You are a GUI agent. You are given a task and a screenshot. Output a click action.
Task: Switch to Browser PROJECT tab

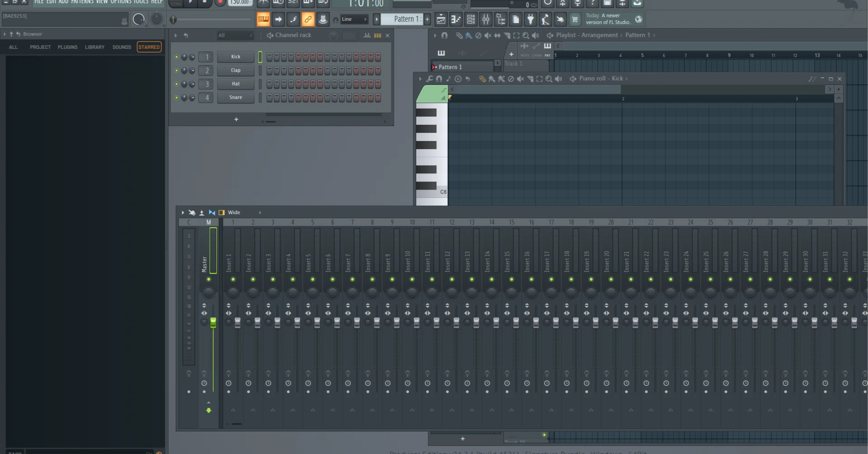tap(40, 47)
